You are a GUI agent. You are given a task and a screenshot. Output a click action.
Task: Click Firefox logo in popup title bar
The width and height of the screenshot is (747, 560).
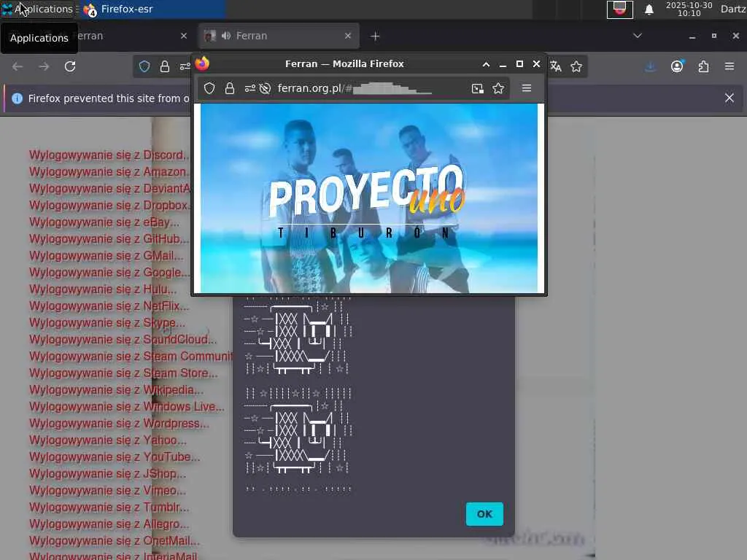coord(203,63)
